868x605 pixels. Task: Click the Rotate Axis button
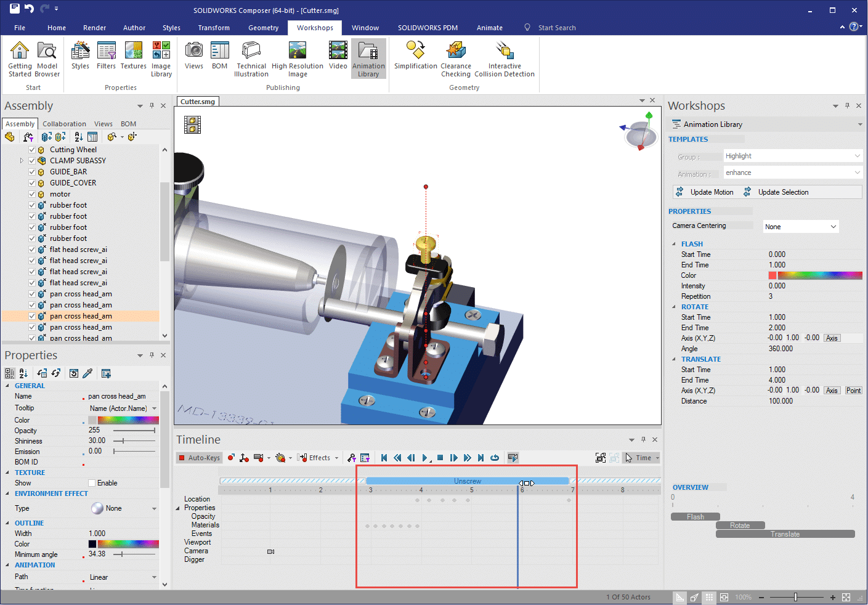point(832,338)
